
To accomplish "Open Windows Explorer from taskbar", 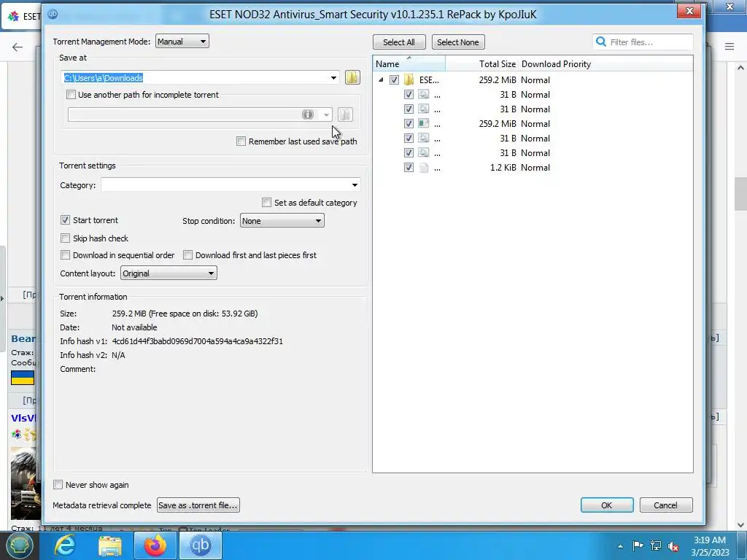I will point(110,545).
